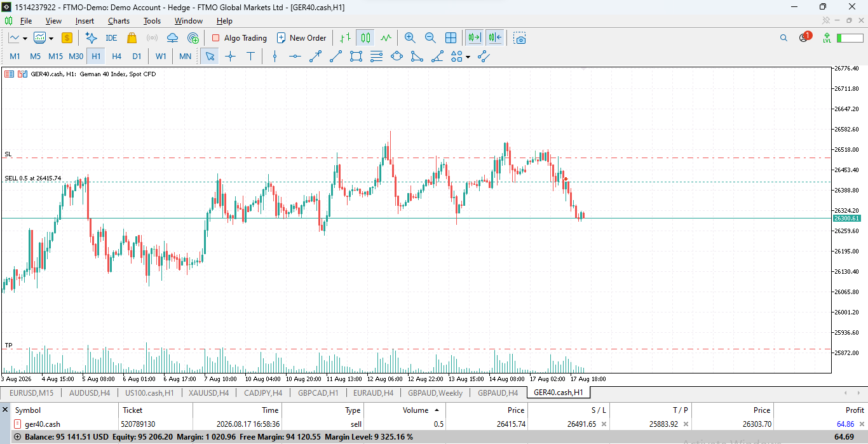
Task: Select the plain trendline tool
Action: pos(336,57)
